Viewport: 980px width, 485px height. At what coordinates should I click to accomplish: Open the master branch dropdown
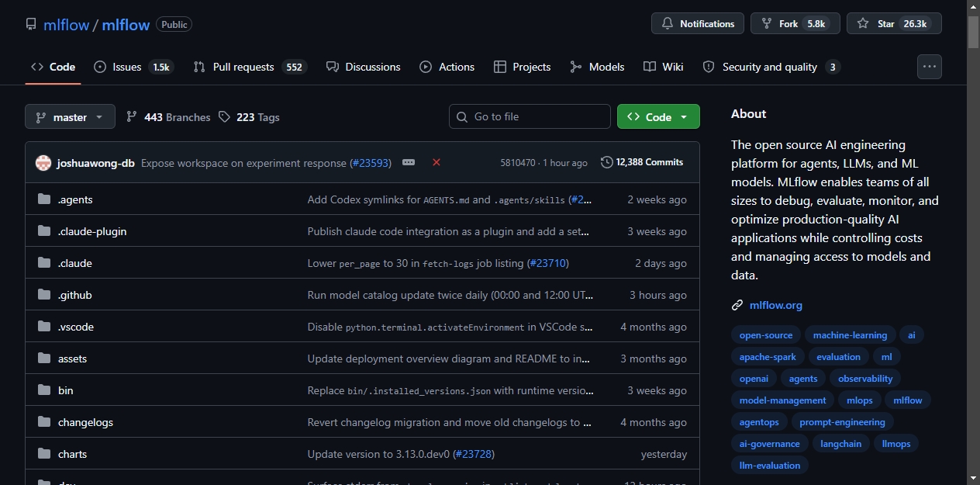pos(70,117)
